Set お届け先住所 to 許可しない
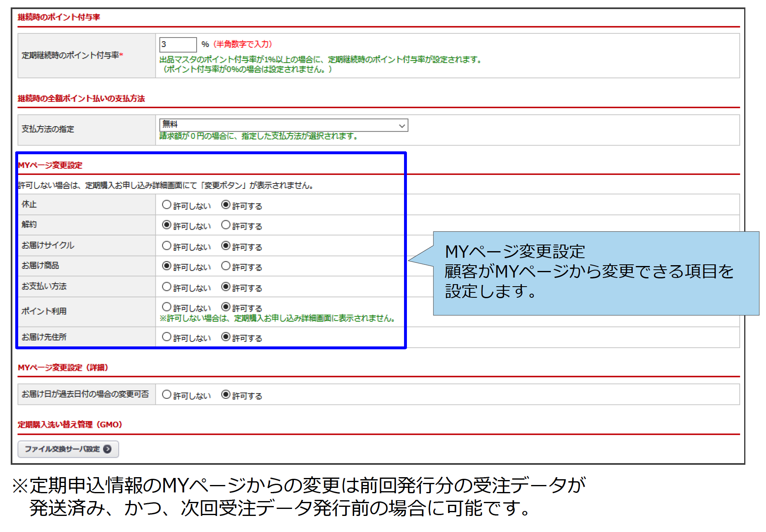The height and width of the screenshot is (532, 766). [167, 337]
